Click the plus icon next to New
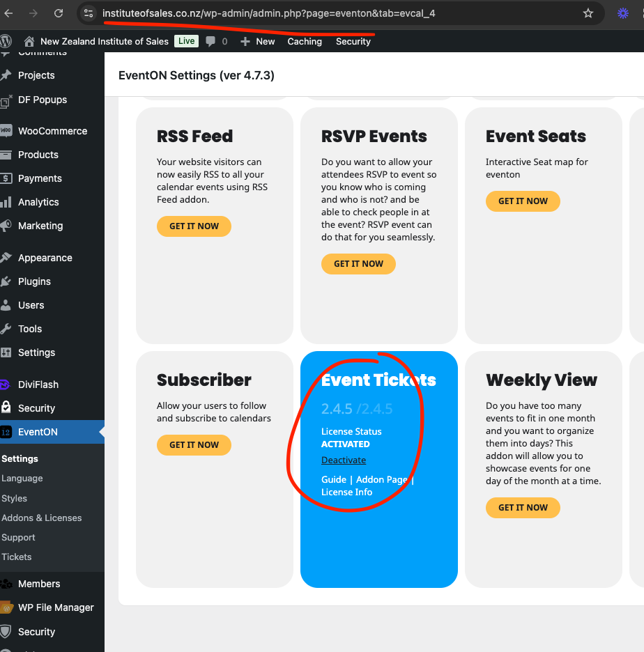644x652 pixels. pyautogui.click(x=245, y=41)
